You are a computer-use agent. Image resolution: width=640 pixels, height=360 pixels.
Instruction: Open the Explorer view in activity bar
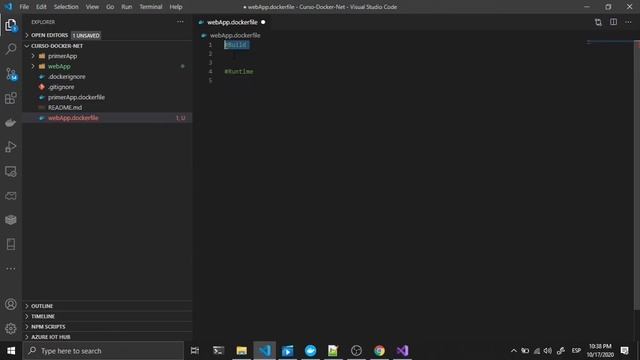(x=11, y=25)
